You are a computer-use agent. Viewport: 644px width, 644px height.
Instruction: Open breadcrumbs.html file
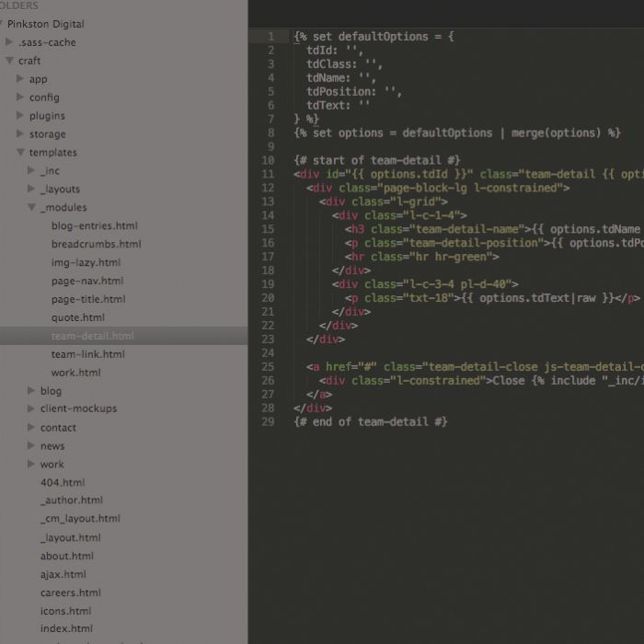96,244
